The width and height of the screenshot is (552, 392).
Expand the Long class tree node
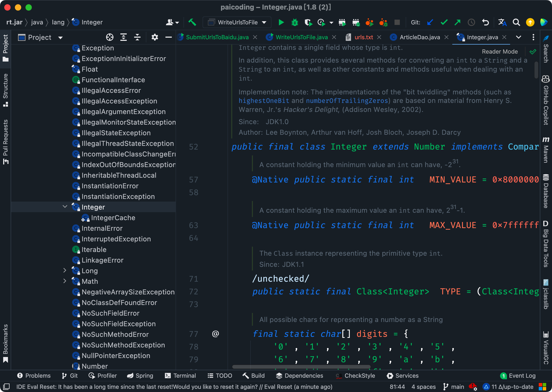pyautogui.click(x=65, y=270)
